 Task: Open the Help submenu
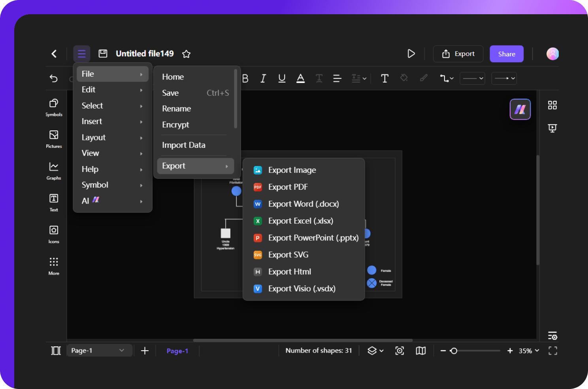113,169
